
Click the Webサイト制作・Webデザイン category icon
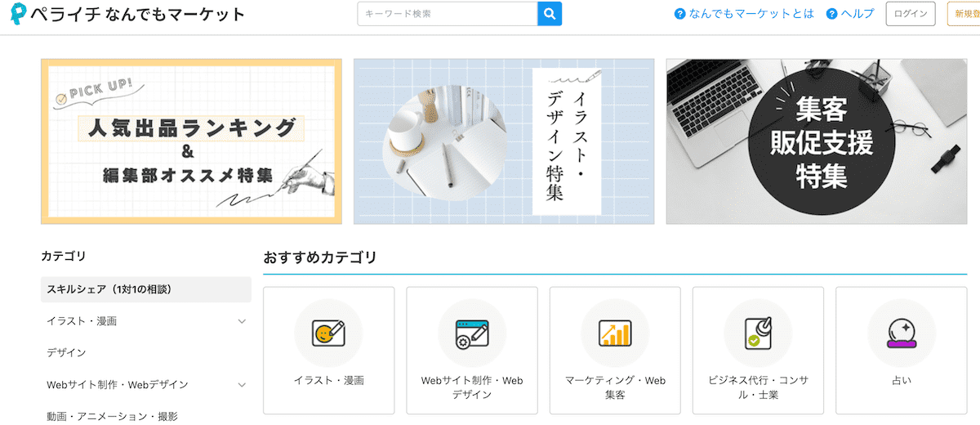(471, 333)
